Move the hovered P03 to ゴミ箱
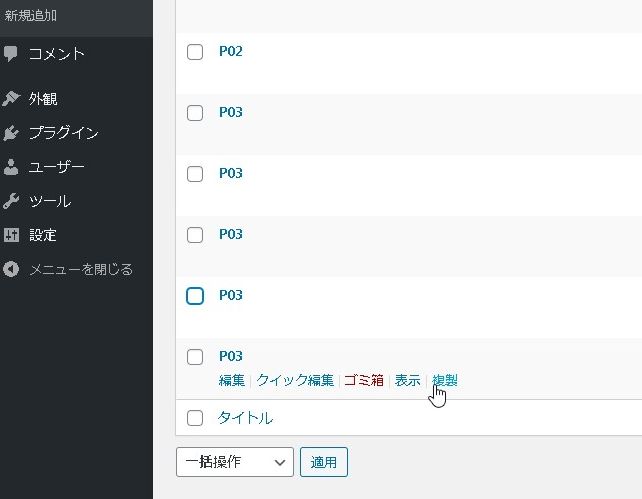642x499 pixels. [363, 380]
